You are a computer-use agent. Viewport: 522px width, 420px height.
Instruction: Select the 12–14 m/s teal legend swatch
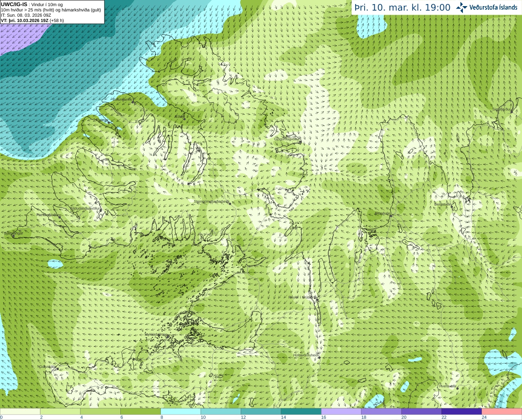(x=261, y=411)
